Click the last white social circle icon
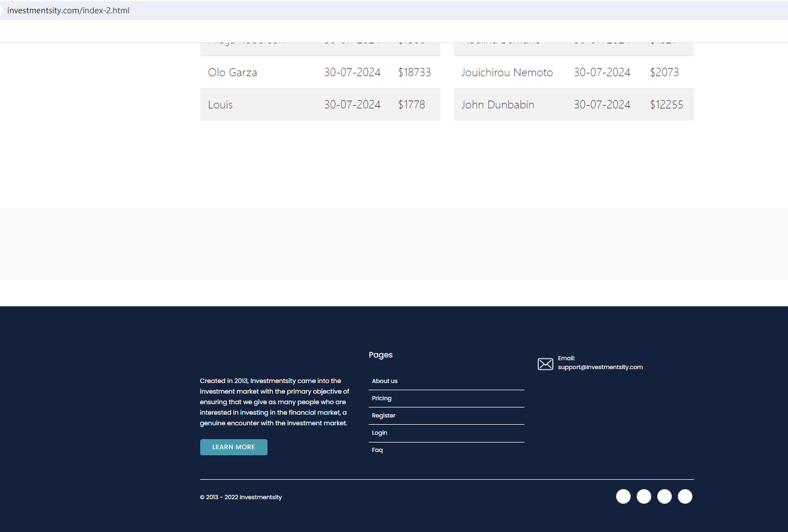Image resolution: width=788 pixels, height=532 pixels. [x=685, y=496]
